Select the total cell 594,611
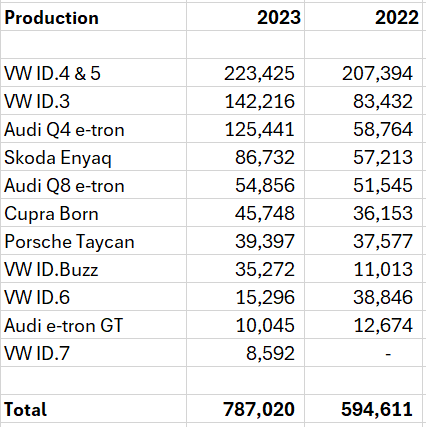 (363, 409)
